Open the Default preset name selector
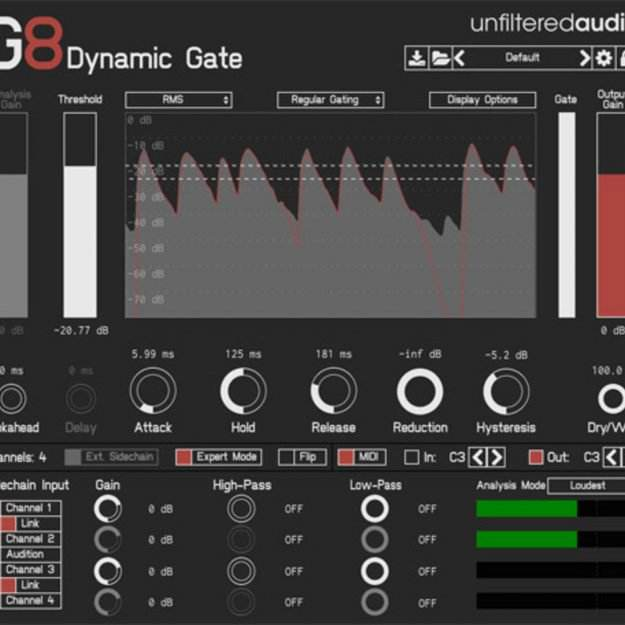Image resolution: width=625 pixels, height=625 pixels. pos(522,58)
